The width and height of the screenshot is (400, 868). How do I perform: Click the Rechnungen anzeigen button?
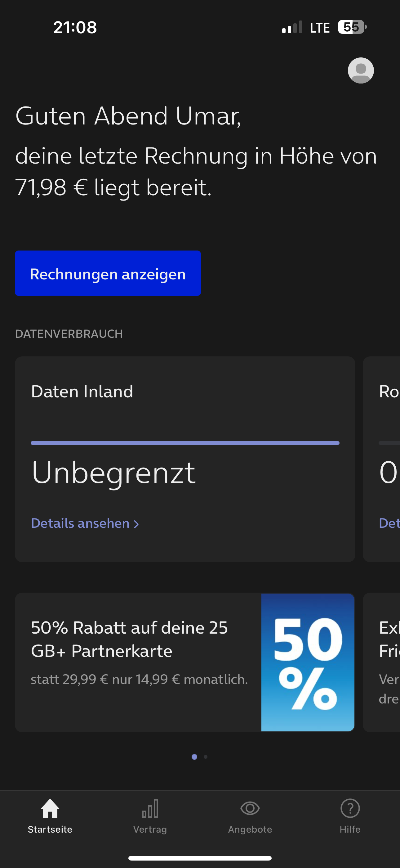coord(108,273)
